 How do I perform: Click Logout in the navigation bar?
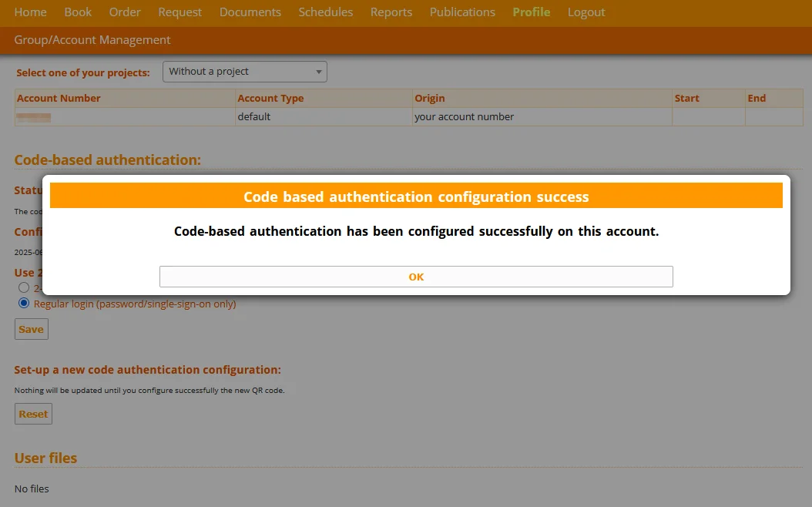point(586,12)
